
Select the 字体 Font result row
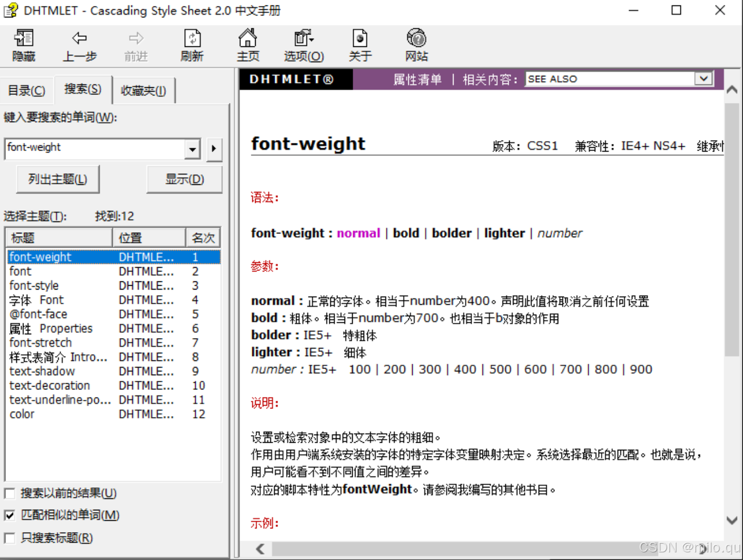pos(114,300)
